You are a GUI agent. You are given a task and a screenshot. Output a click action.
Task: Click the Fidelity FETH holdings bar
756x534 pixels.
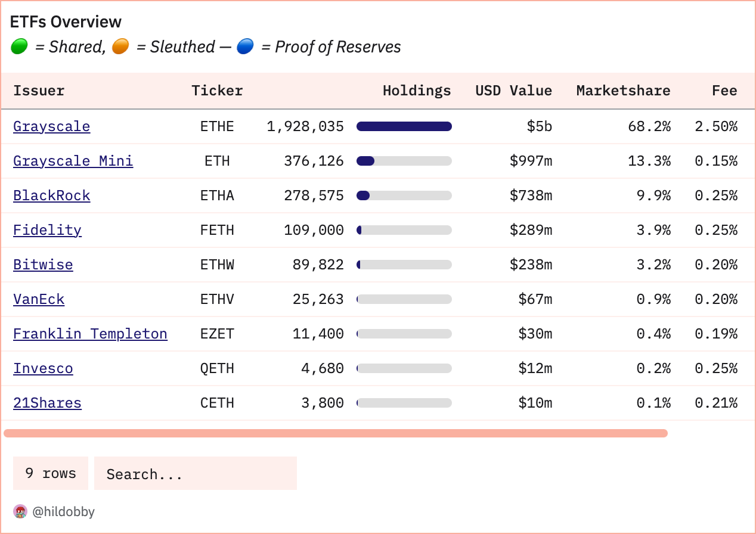pos(404,230)
